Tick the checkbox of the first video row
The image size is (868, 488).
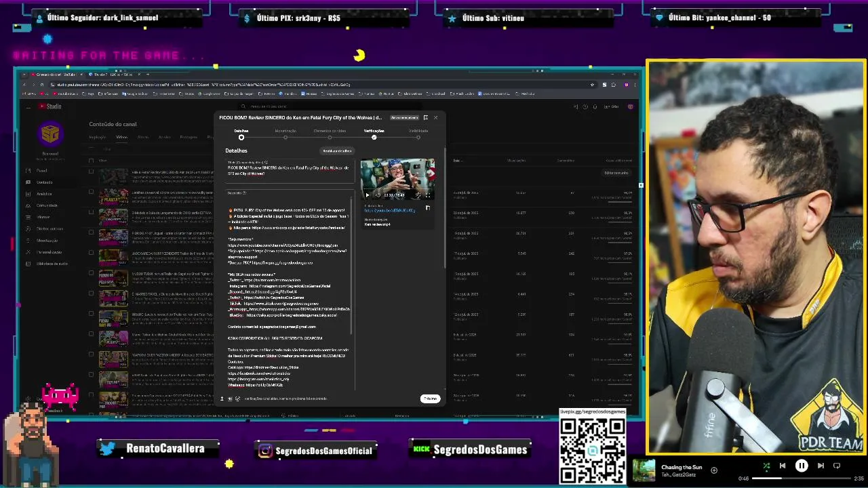(x=91, y=172)
